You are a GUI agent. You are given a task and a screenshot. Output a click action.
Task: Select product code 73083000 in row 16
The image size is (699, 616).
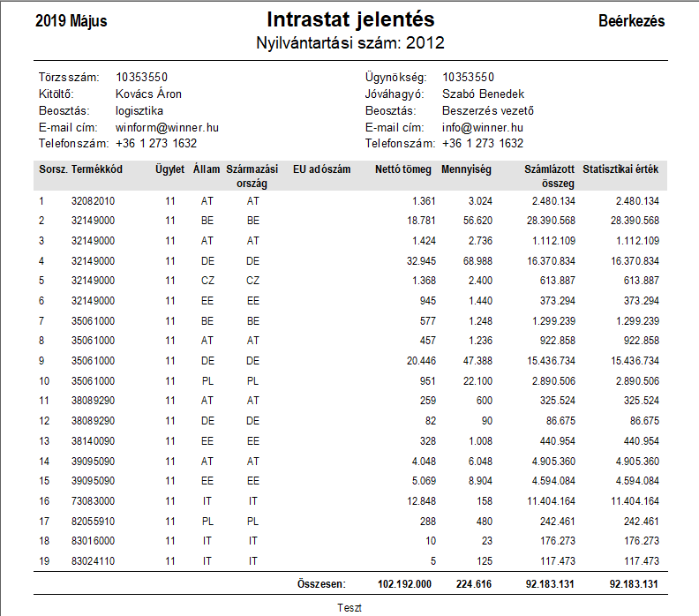coord(93,501)
